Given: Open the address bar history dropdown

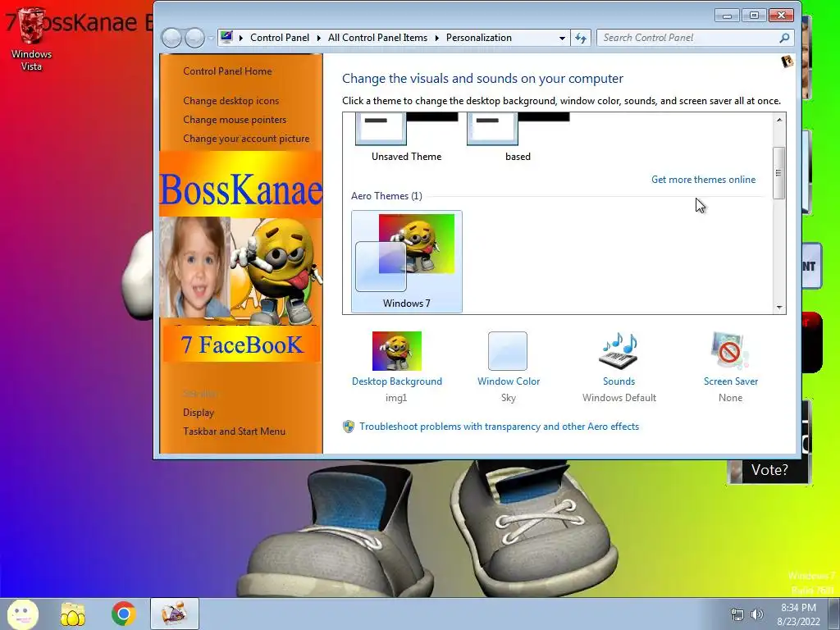Looking at the screenshot, I should pos(562,38).
